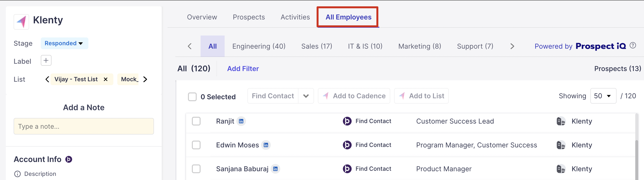Image resolution: width=644 pixels, height=180 pixels.
Task: Filter employees by Engineering (40) tab
Action: point(259,46)
